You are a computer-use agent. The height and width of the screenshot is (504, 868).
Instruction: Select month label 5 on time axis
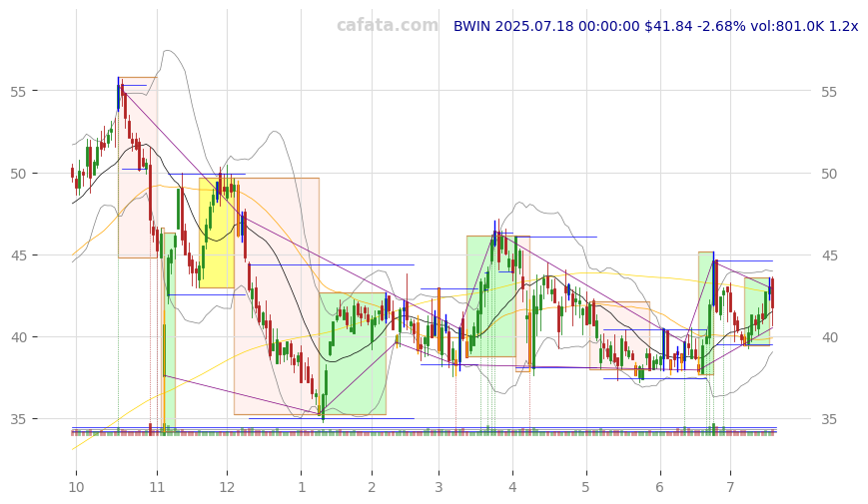point(585,487)
